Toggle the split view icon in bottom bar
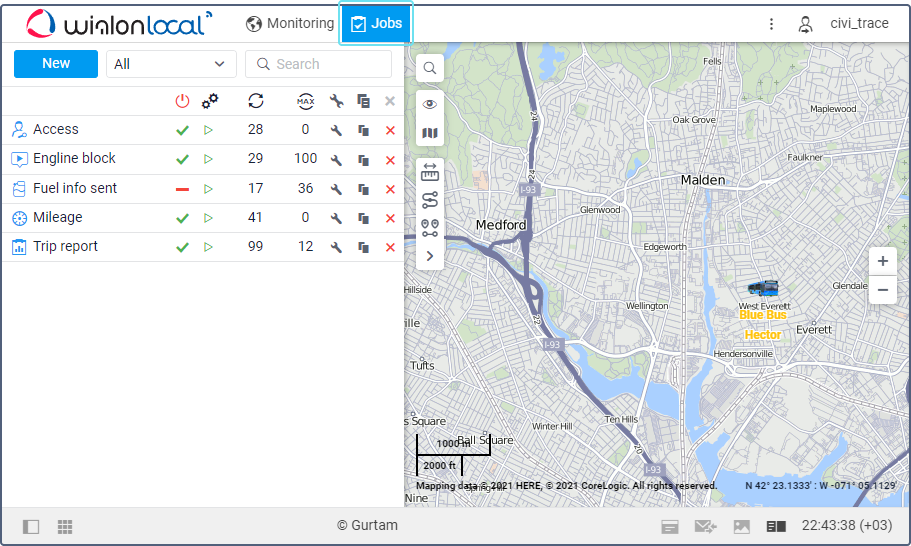 [x=776, y=527]
